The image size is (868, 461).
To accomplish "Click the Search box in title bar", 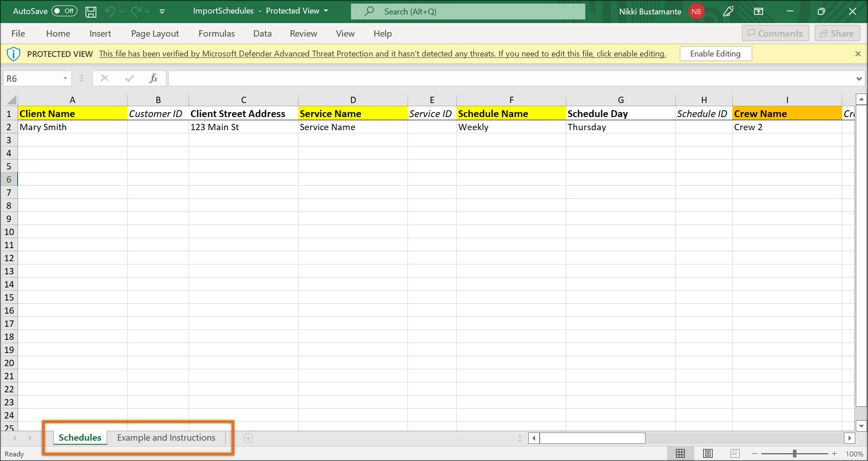I will 468,12.
